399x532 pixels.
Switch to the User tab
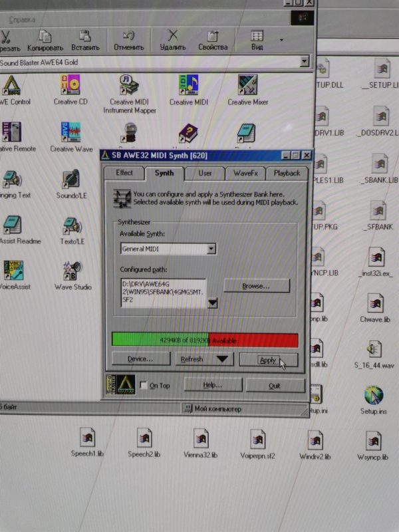pos(205,174)
